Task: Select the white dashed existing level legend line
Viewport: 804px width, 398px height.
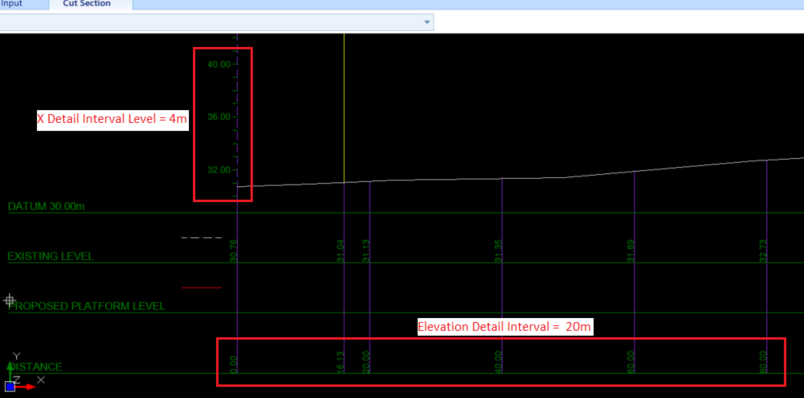Action: 202,237
